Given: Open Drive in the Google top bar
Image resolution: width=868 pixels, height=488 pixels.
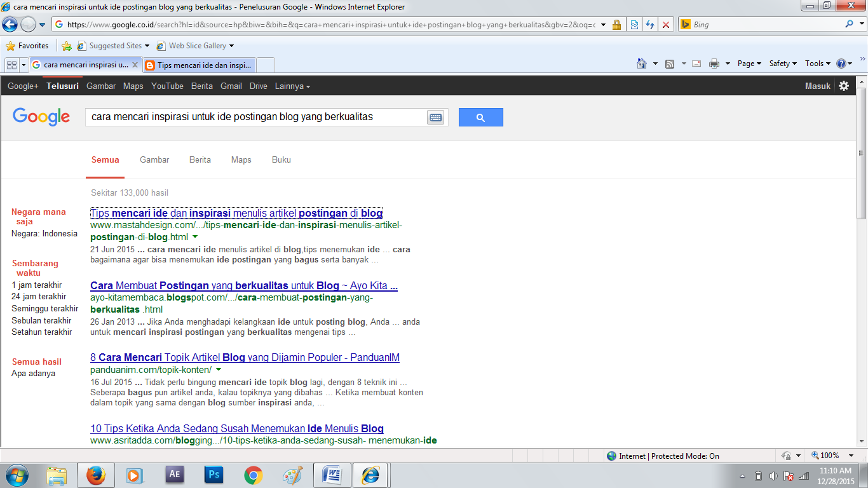Looking at the screenshot, I should [x=259, y=86].
